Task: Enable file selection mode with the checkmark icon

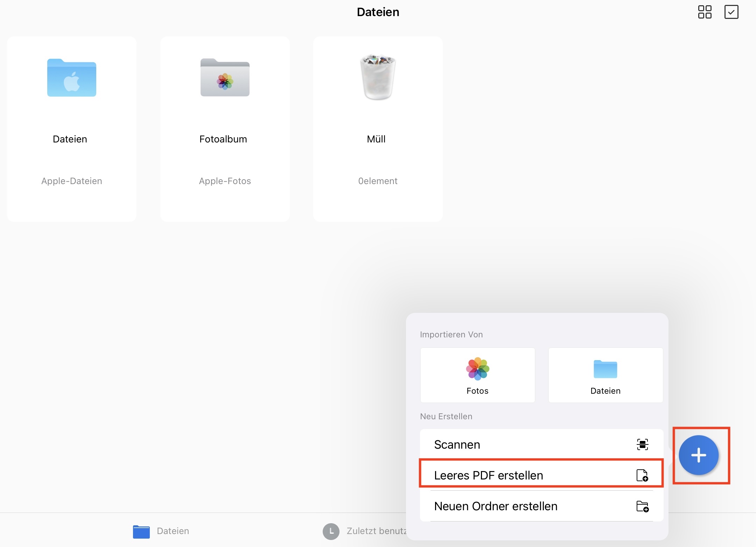Action: pos(731,12)
